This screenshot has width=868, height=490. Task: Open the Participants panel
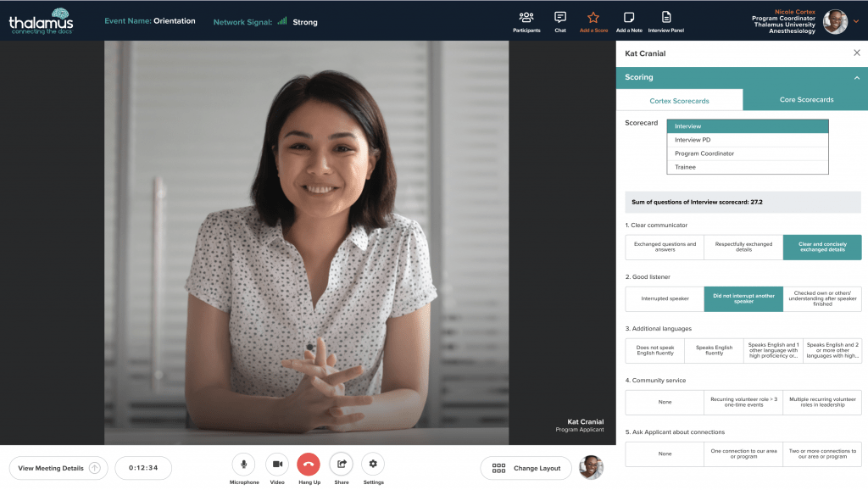point(526,18)
